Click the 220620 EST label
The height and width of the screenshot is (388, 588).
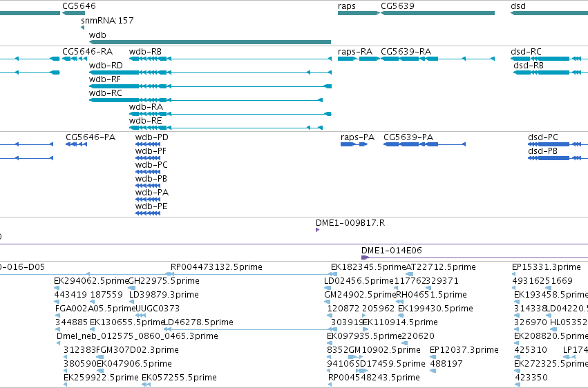click(x=418, y=336)
